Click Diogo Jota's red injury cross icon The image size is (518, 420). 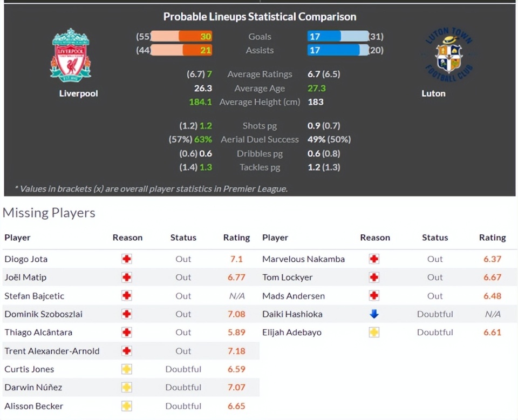(x=127, y=259)
